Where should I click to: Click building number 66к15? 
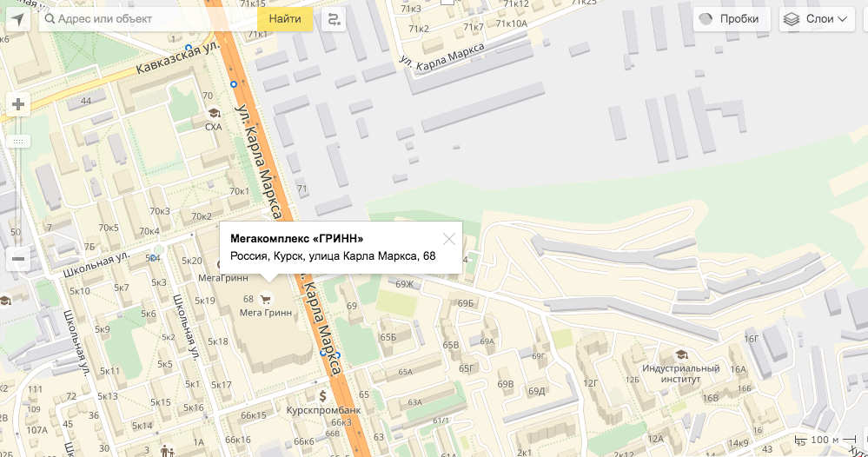254,415
